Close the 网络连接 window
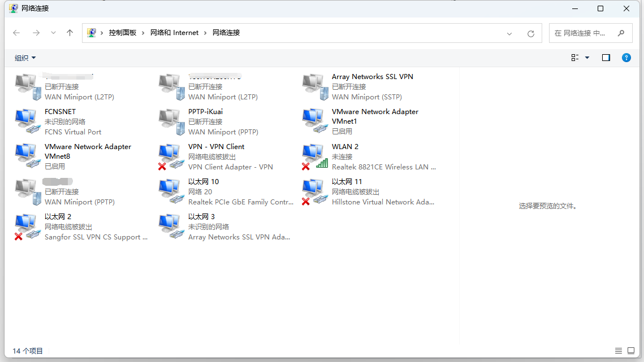This screenshot has height=362, width=644. [x=626, y=8]
